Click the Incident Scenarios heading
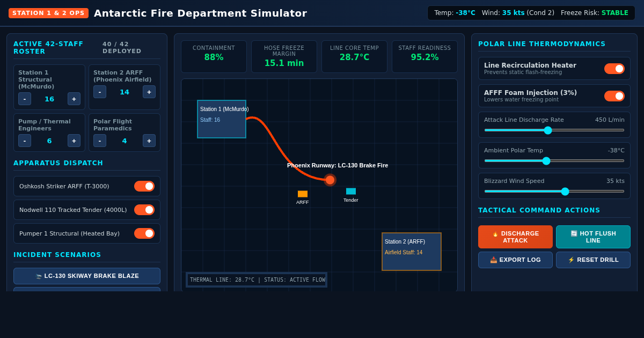 point(57,255)
